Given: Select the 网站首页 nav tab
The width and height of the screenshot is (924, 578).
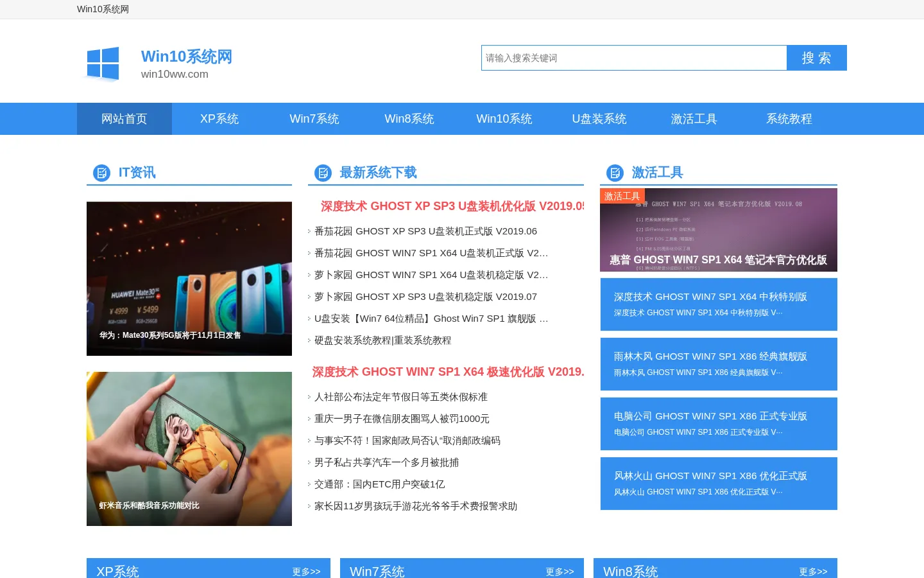Looking at the screenshot, I should (124, 119).
